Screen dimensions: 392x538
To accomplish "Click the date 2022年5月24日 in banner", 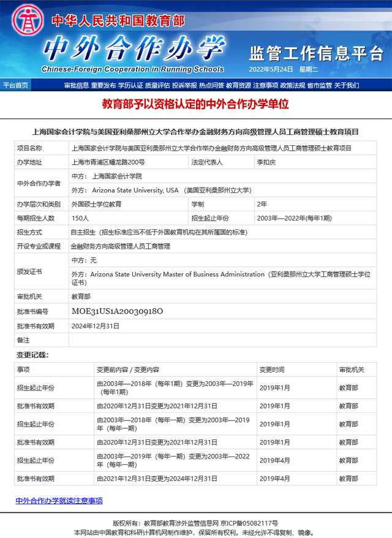I will pos(271,69).
